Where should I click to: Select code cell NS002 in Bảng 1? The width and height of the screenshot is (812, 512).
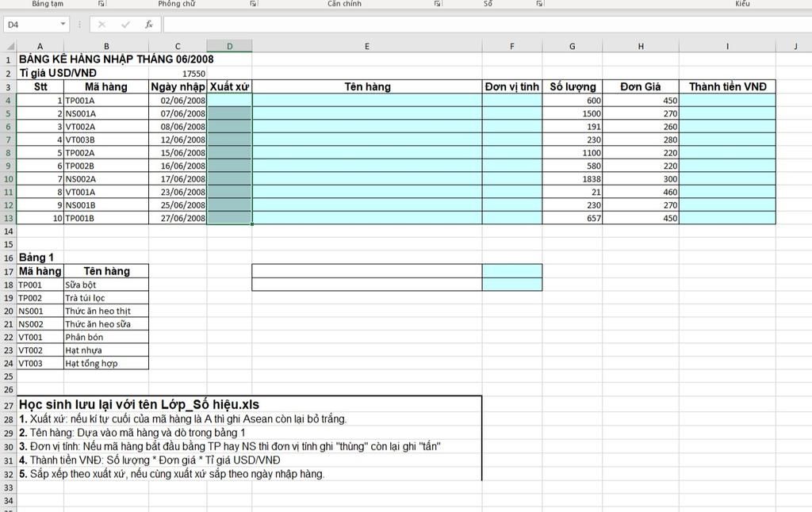[40, 324]
